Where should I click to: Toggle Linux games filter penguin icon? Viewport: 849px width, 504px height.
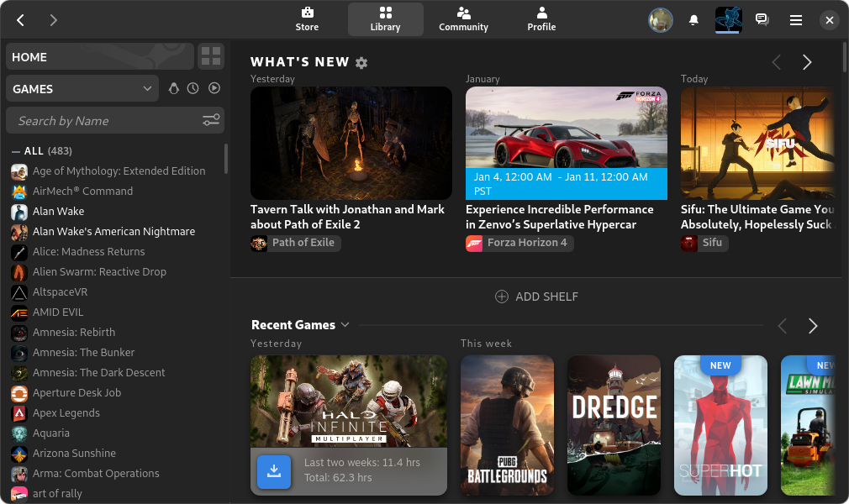tap(173, 88)
